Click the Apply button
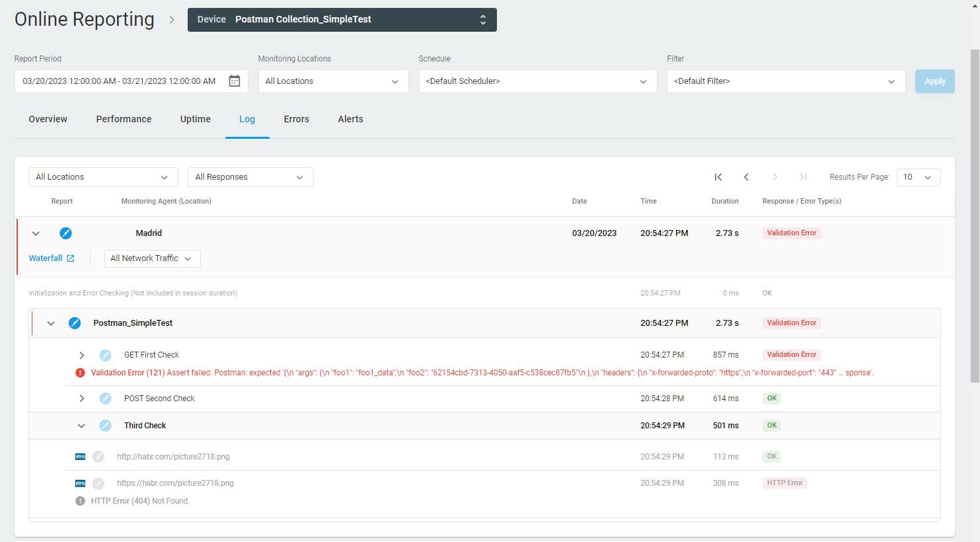Image resolution: width=980 pixels, height=542 pixels. click(934, 81)
